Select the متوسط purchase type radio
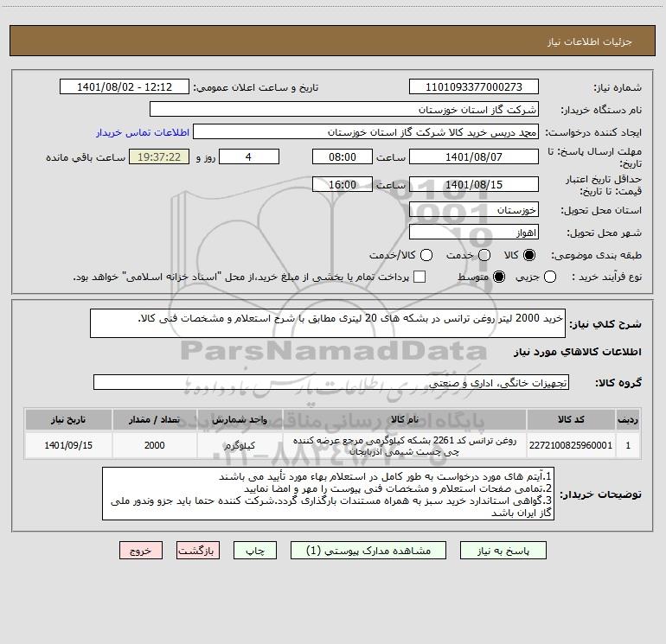666x644 pixels. tap(499, 277)
